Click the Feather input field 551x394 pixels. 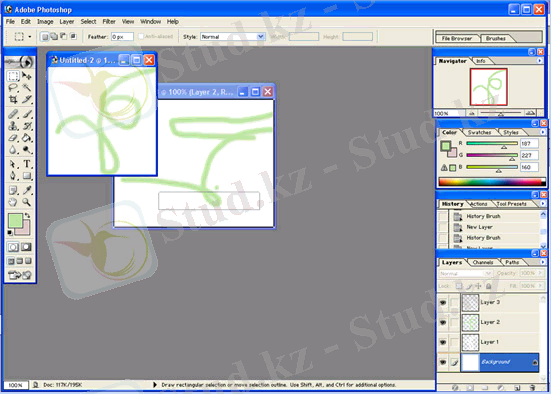122,37
